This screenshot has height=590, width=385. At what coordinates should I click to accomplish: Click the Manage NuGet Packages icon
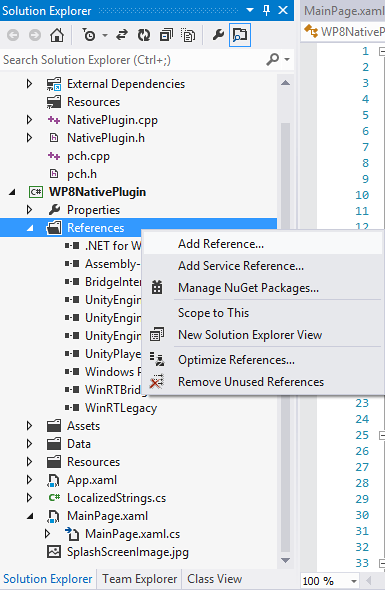(157, 287)
